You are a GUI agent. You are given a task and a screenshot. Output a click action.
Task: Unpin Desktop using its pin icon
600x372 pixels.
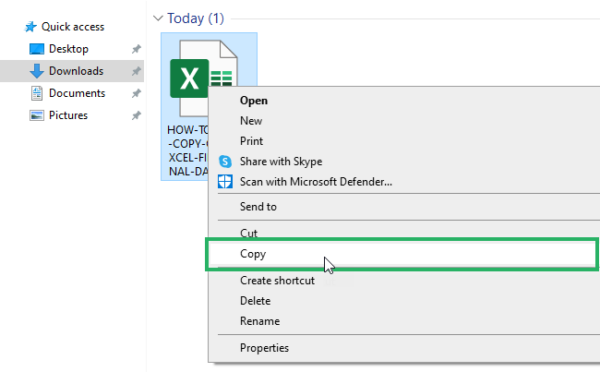pos(136,49)
